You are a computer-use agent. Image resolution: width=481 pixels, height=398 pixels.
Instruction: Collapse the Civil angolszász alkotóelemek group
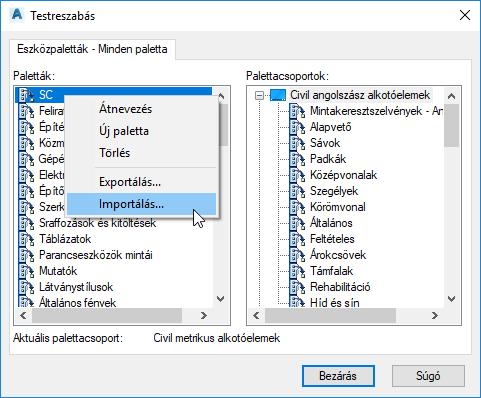coord(259,96)
